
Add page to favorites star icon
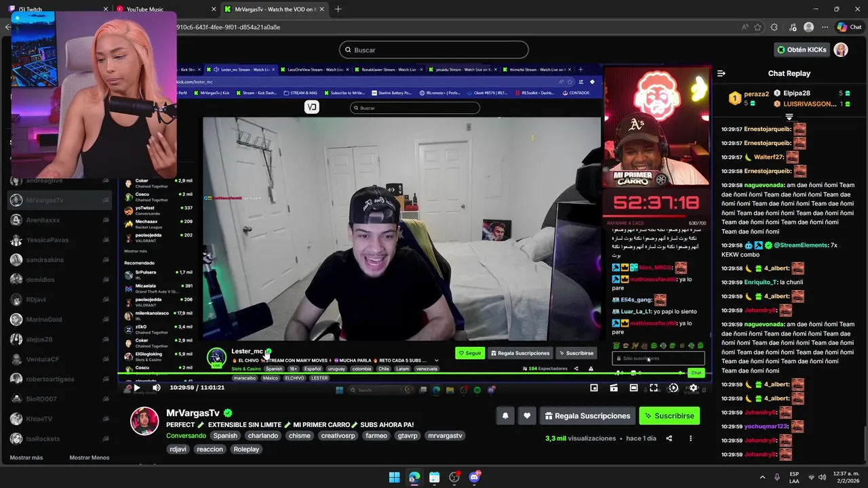click(757, 27)
